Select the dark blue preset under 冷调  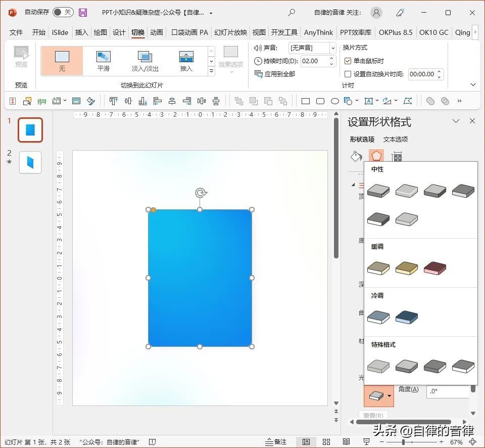pos(406,317)
